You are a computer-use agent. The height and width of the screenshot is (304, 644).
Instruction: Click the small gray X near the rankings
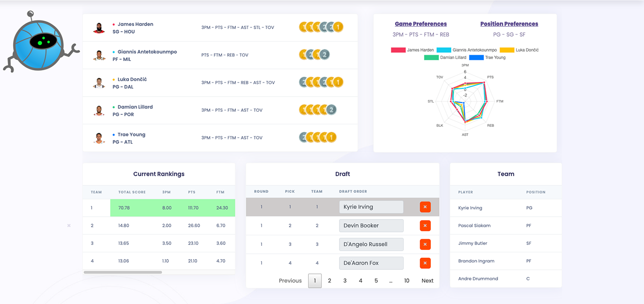pyautogui.click(x=69, y=225)
